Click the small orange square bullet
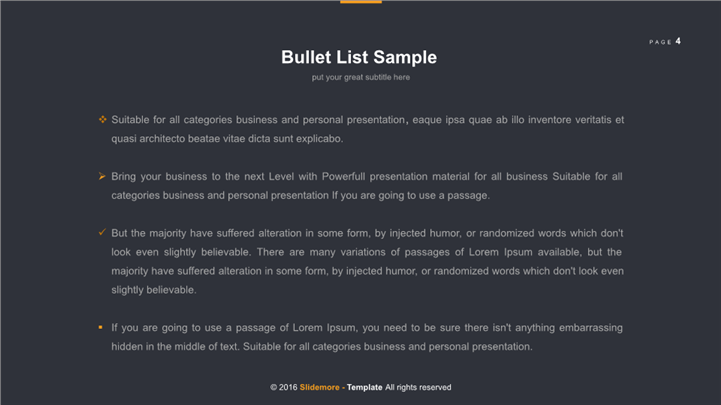 click(101, 327)
